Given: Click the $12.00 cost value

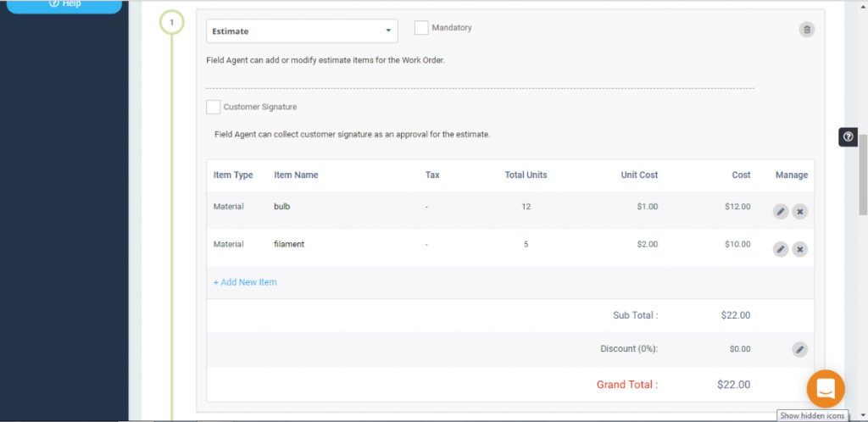Looking at the screenshot, I should (x=738, y=206).
